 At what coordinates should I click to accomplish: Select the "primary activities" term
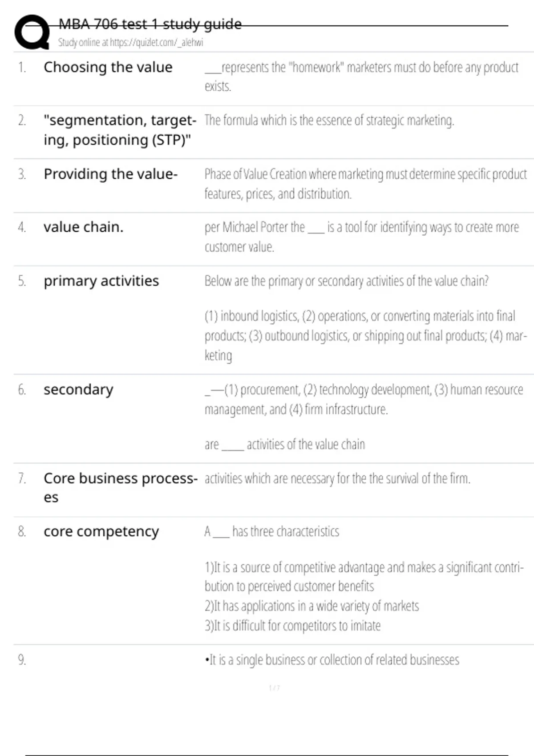(101, 281)
